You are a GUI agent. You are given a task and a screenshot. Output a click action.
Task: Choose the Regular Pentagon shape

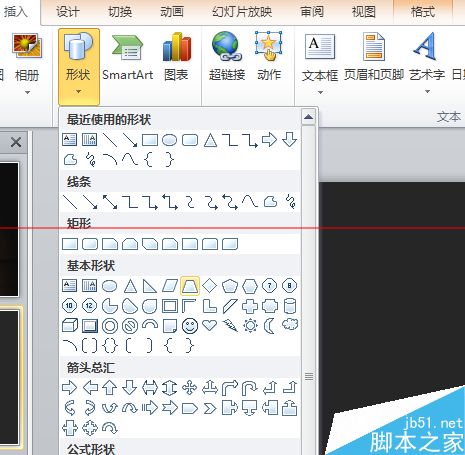[230, 286]
